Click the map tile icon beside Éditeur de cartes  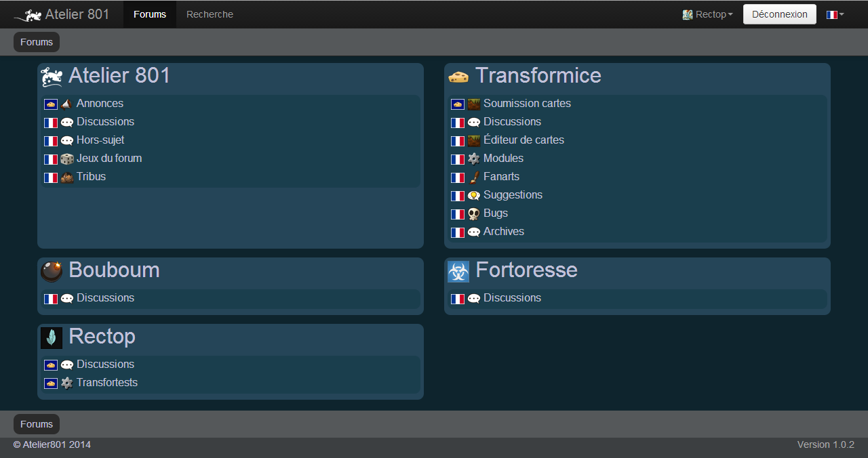(473, 141)
